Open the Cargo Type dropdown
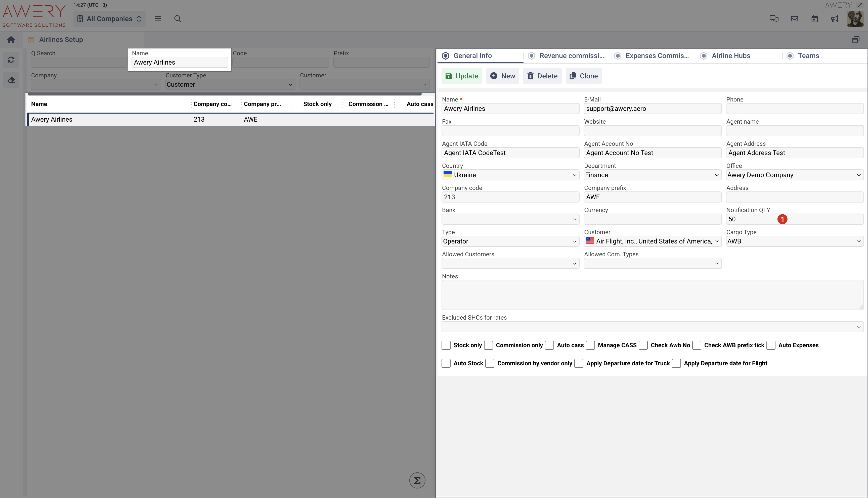Viewport: 868px width, 498px height. [x=794, y=241]
